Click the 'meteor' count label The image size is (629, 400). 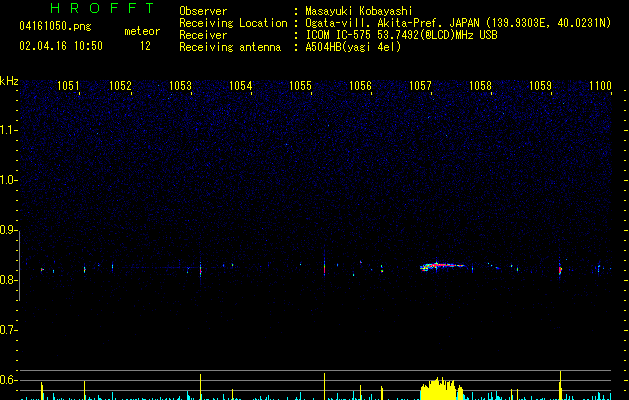pos(142,31)
